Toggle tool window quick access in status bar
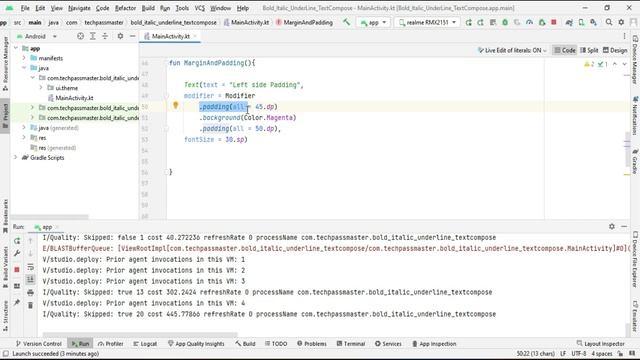The width and height of the screenshot is (640, 360). tap(5, 353)
